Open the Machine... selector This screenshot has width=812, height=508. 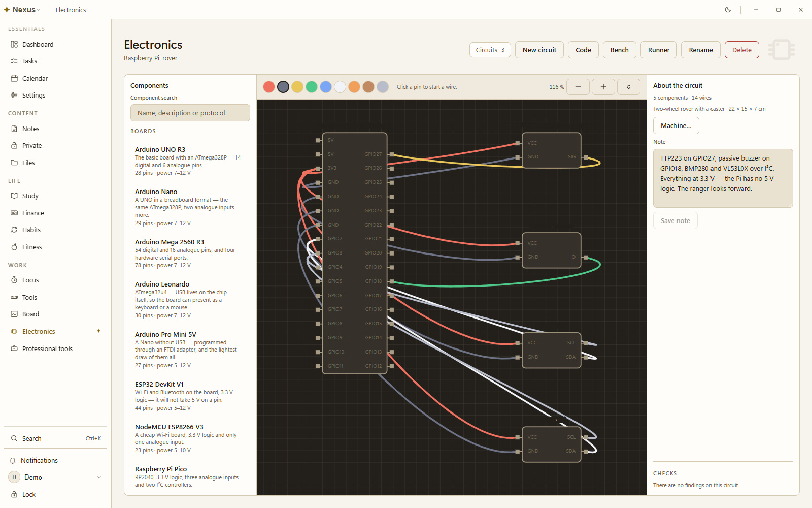pos(676,125)
